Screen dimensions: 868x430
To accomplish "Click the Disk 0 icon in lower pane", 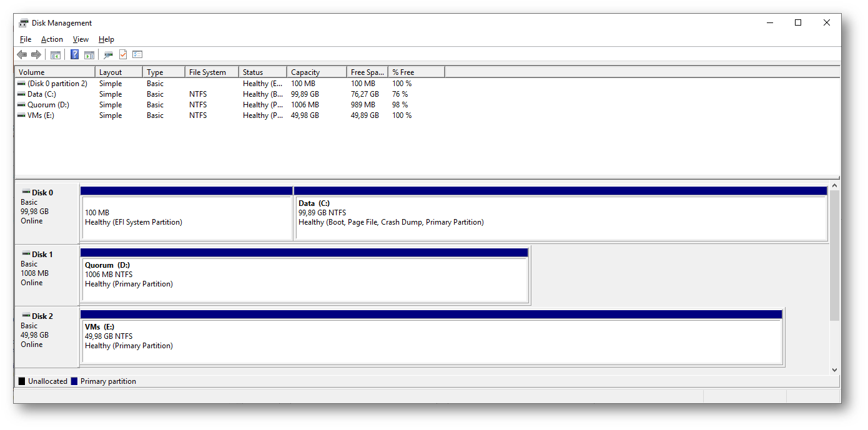I will [x=26, y=192].
